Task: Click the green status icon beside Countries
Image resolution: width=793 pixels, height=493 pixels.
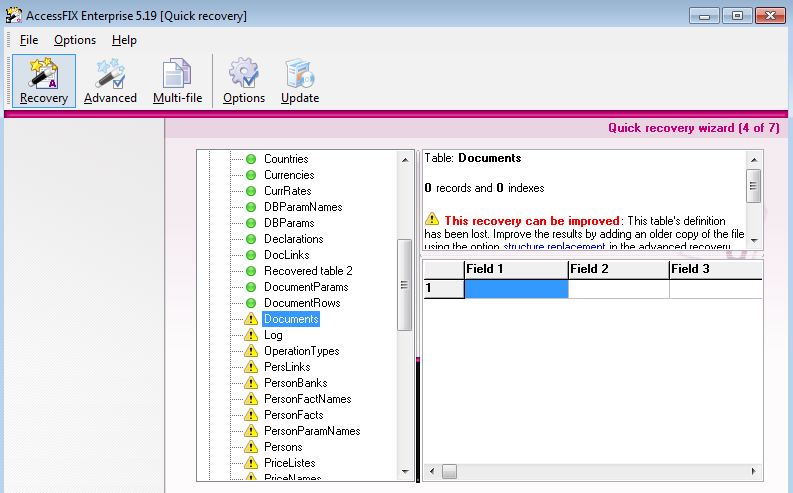Action: [x=251, y=159]
